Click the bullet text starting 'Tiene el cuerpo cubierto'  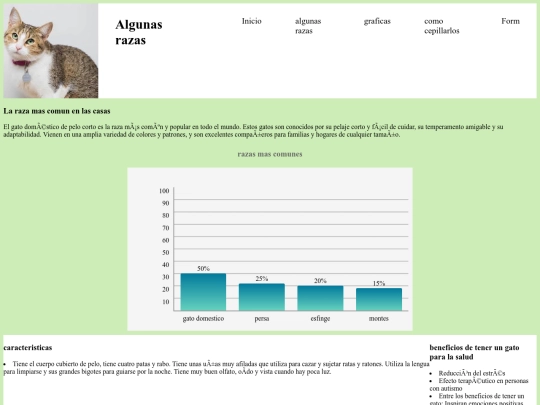coord(216,368)
